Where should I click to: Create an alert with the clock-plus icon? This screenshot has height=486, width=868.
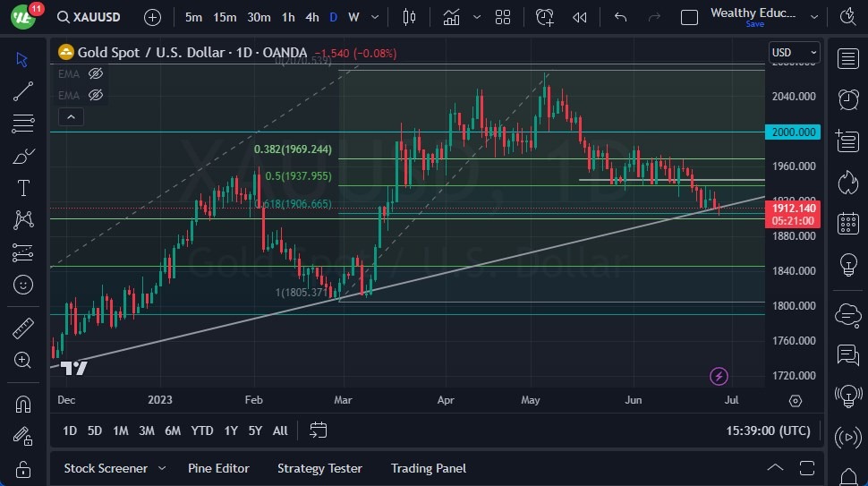pyautogui.click(x=545, y=17)
